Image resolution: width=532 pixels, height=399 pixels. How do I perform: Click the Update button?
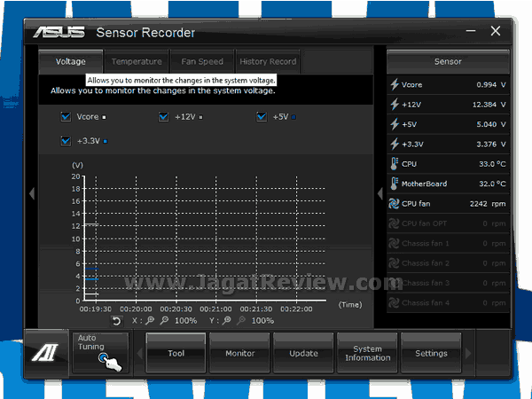pyautogui.click(x=303, y=353)
